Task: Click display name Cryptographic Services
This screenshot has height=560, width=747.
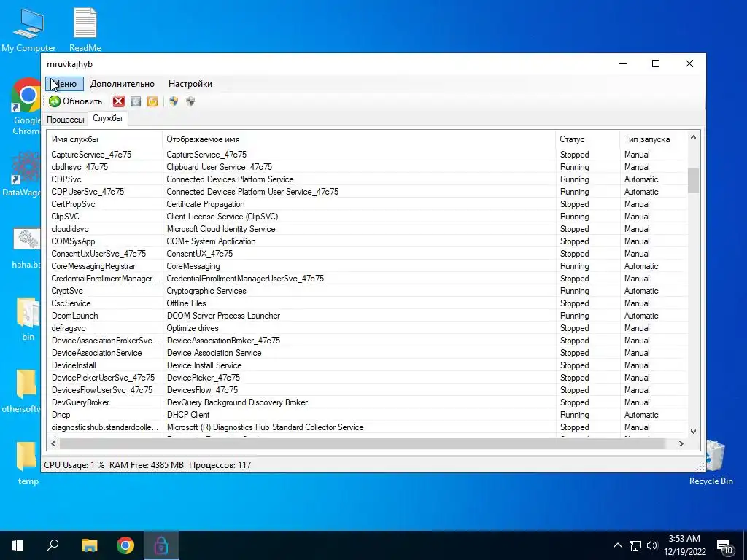Action: [x=206, y=290]
